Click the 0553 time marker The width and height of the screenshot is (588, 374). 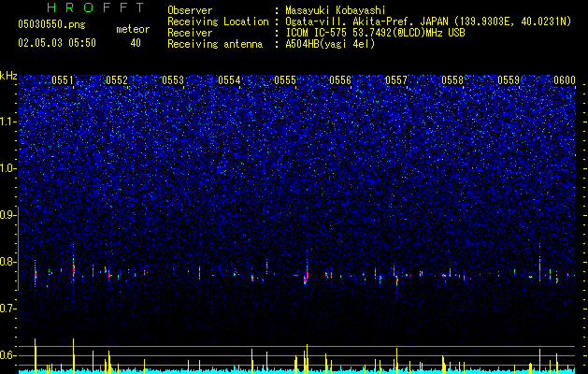(x=173, y=80)
